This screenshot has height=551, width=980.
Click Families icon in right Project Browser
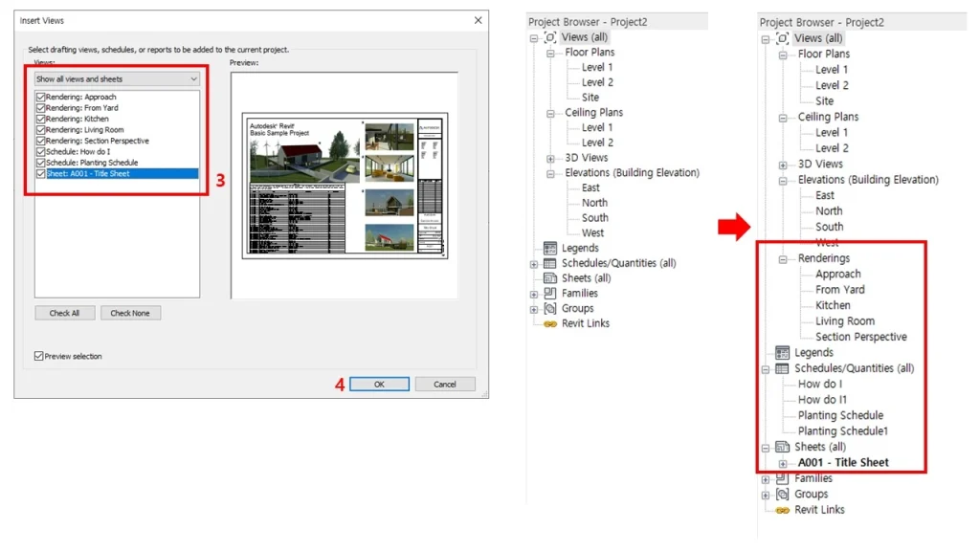point(783,478)
